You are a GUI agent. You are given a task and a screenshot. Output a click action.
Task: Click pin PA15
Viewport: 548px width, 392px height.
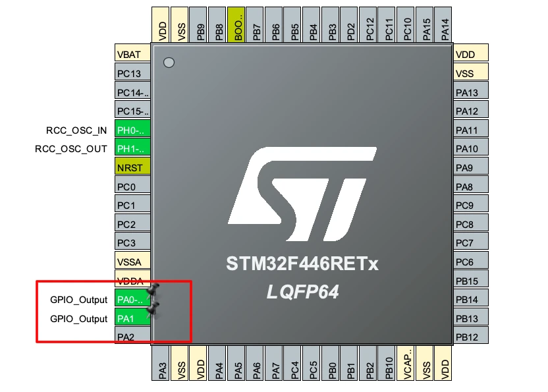(424, 24)
